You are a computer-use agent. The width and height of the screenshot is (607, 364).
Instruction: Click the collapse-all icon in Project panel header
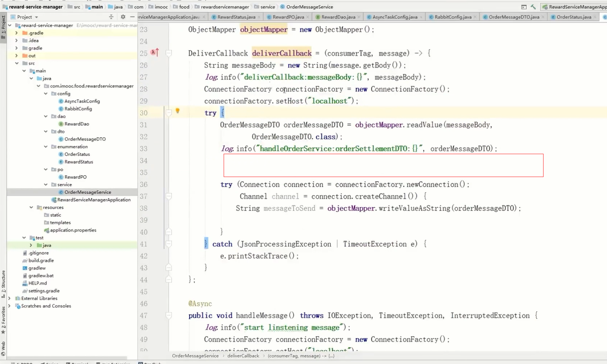tap(111, 17)
